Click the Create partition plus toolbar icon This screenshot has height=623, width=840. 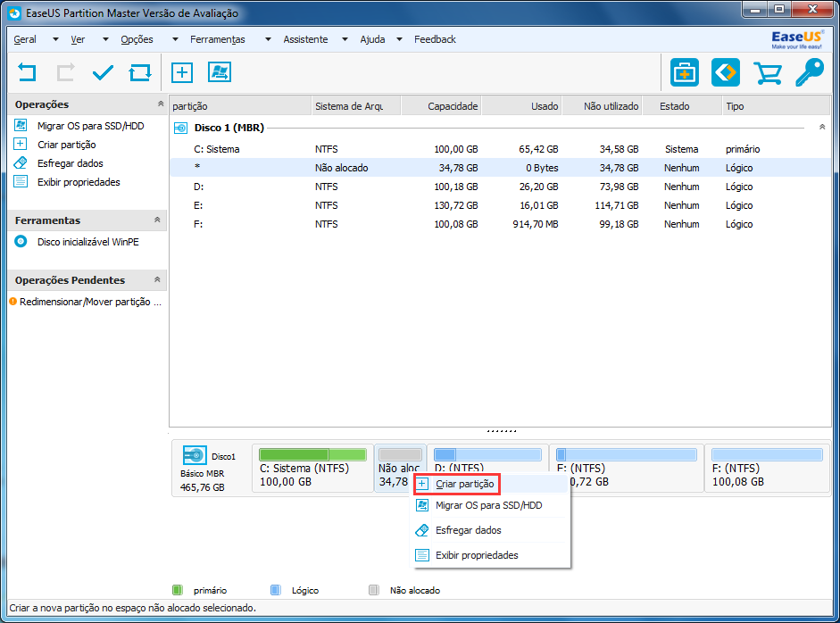pyautogui.click(x=181, y=72)
